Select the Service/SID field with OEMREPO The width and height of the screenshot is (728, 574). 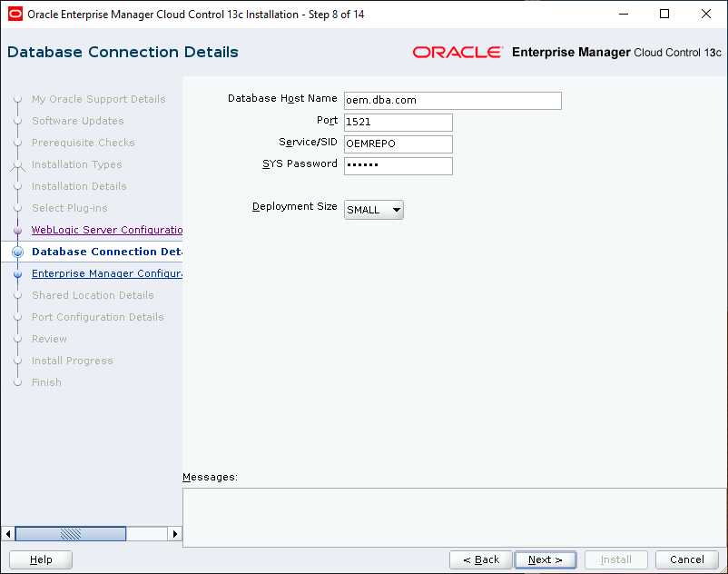[398, 144]
